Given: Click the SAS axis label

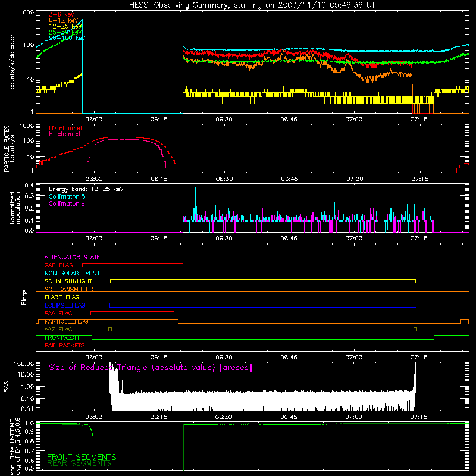Looking at the screenshot, I should click(x=6, y=386).
